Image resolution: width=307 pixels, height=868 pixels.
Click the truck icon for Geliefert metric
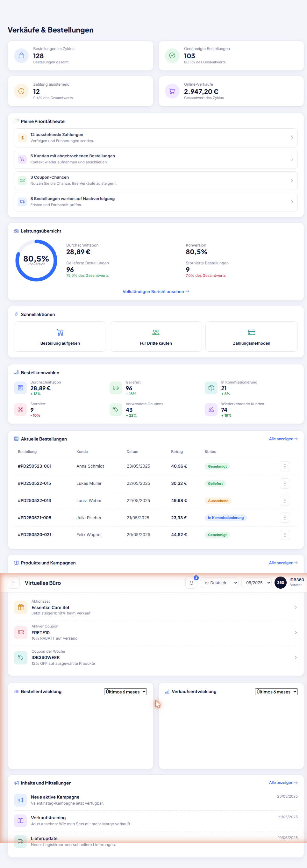click(x=116, y=388)
